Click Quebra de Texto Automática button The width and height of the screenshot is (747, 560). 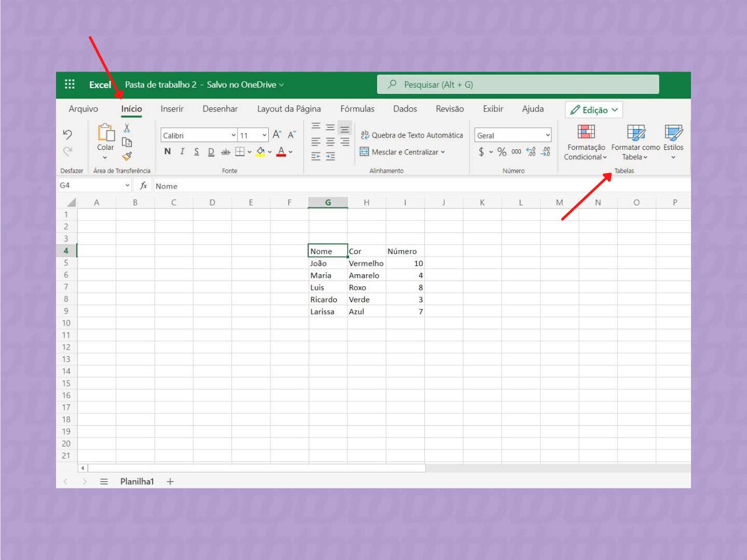(x=412, y=135)
